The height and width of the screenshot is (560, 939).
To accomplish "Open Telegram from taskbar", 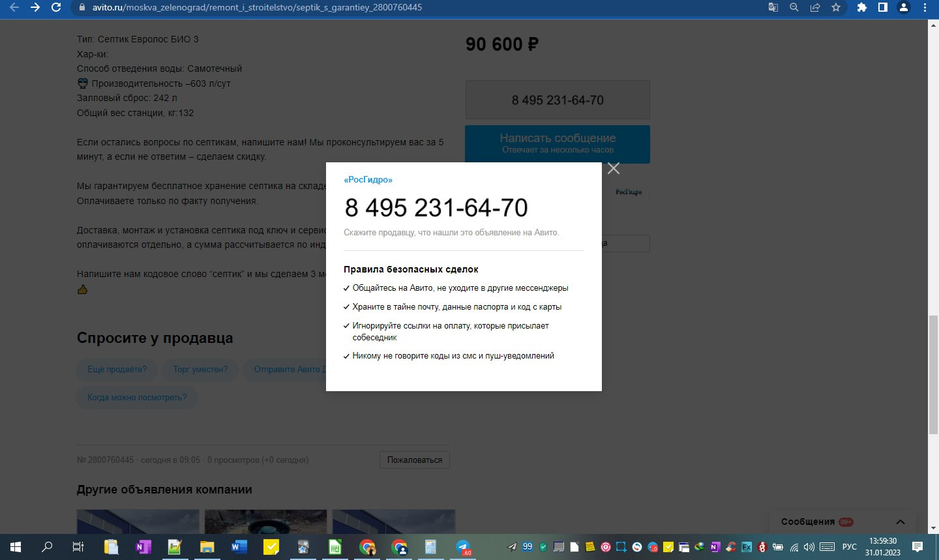I will point(463,547).
